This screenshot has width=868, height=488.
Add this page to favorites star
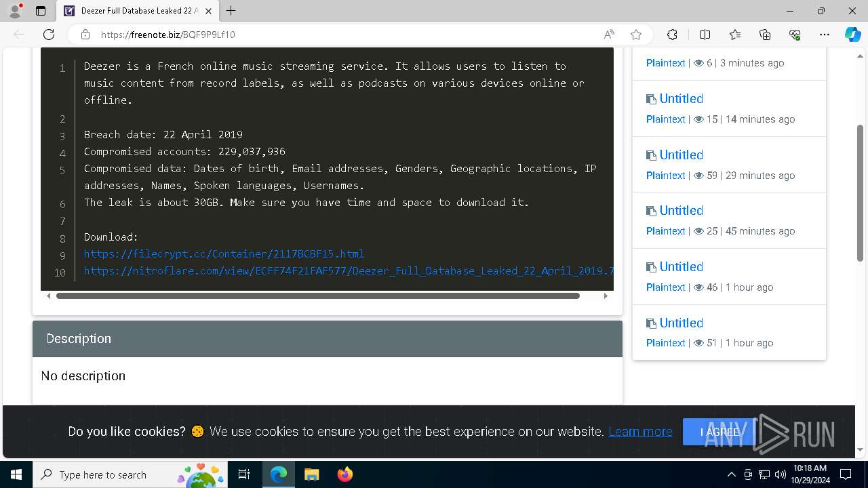(x=635, y=35)
